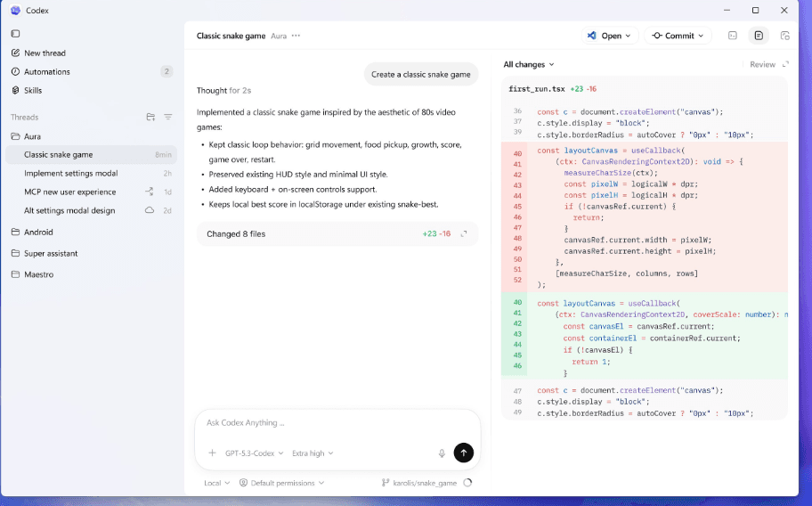Click the Automations badge showing 2
Image resolution: width=812 pixels, height=506 pixels.
(166, 71)
